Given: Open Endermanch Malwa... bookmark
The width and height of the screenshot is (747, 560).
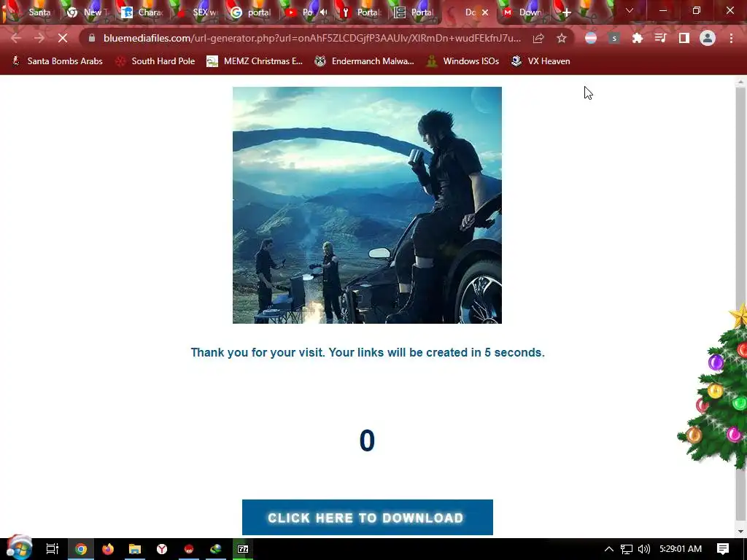Looking at the screenshot, I should 365,61.
